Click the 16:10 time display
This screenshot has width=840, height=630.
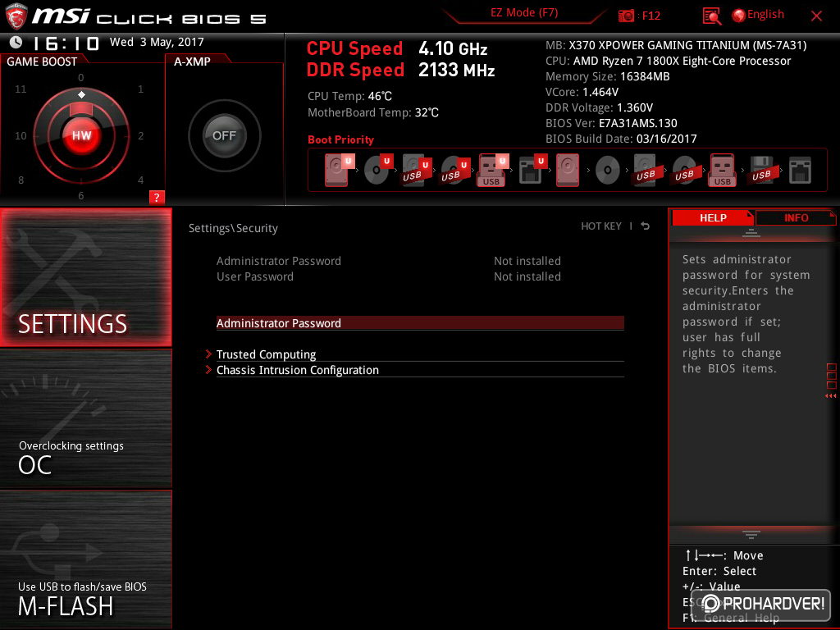pyautogui.click(x=66, y=43)
